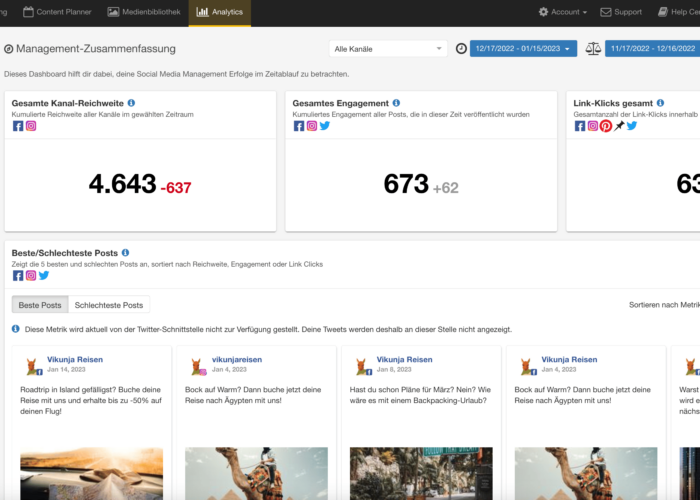The image size is (700, 500).
Task: Click the Medienbibliothek image icon
Action: point(113,12)
